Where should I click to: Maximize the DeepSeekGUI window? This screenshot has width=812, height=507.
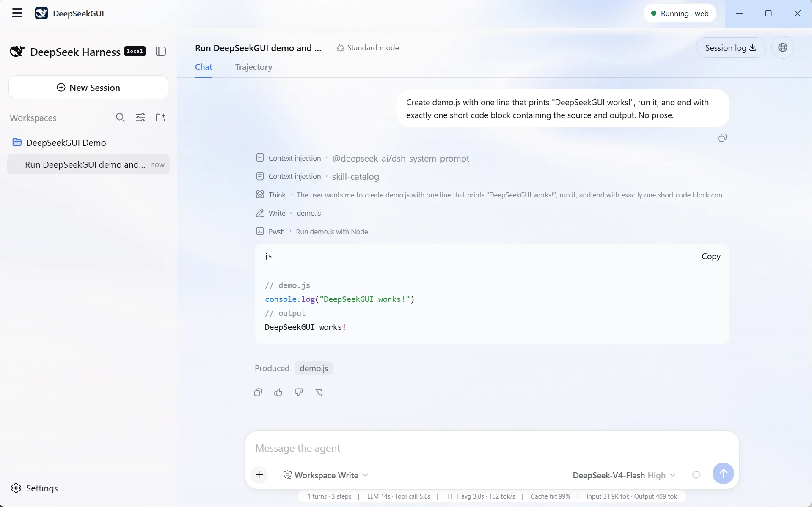click(768, 13)
